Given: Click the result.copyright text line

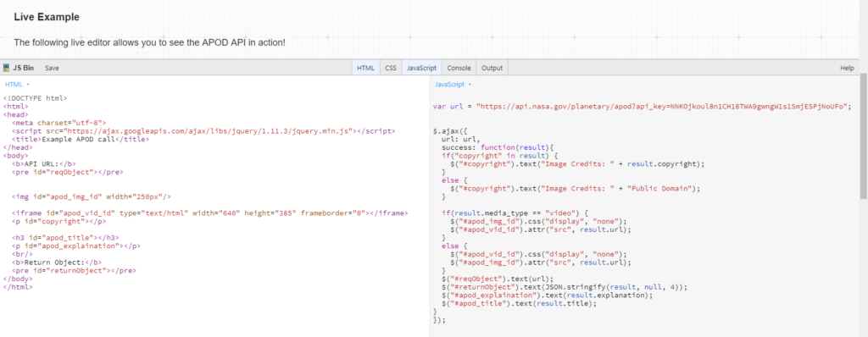Looking at the screenshot, I should click(576, 163).
